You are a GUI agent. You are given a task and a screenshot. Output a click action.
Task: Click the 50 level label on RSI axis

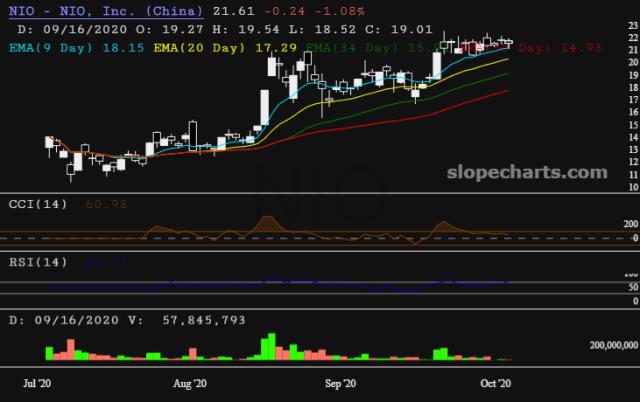click(x=633, y=287)
